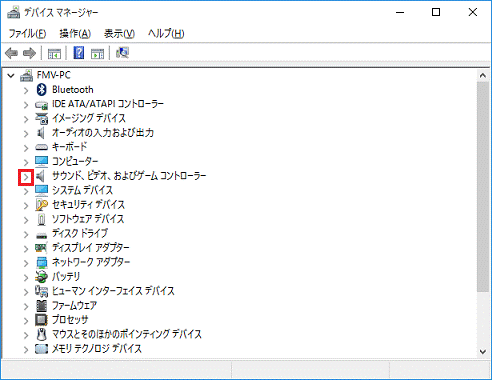492x380 pixels.
Task: Expand the イメージング デバイス category
Action: click(26, 119)
